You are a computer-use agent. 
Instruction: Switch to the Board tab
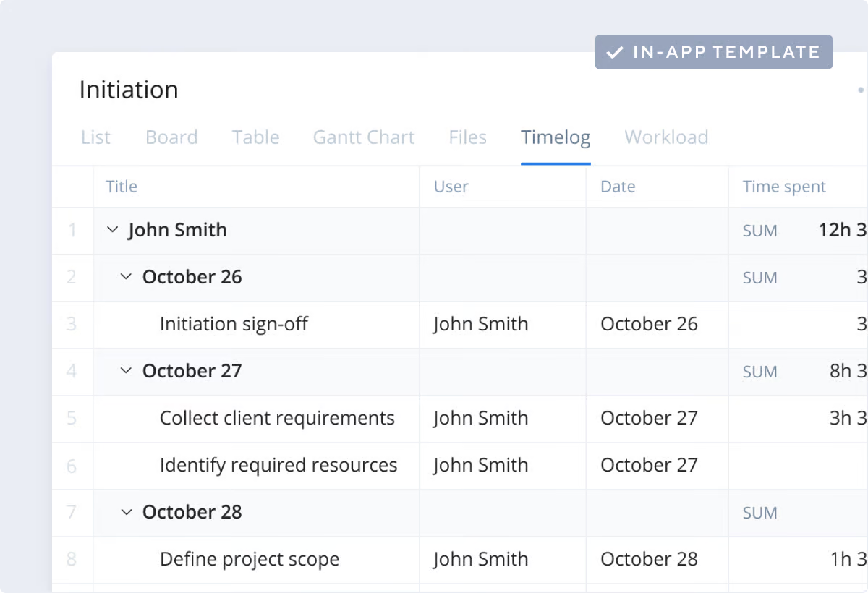coord(171,137)
